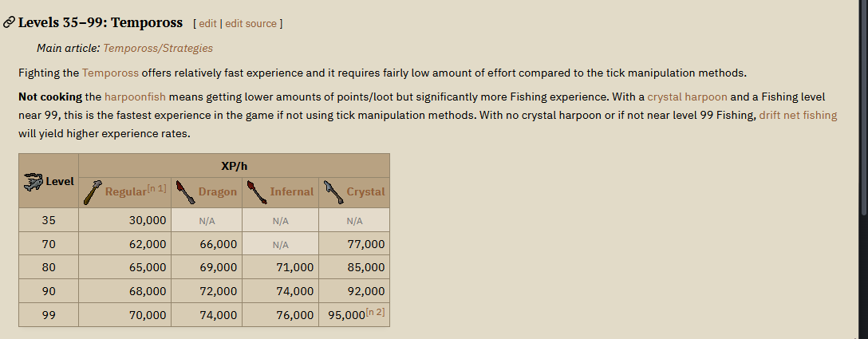
Task: Click the raw harpoonfish icon in the Level header
Action: point(34,182)
